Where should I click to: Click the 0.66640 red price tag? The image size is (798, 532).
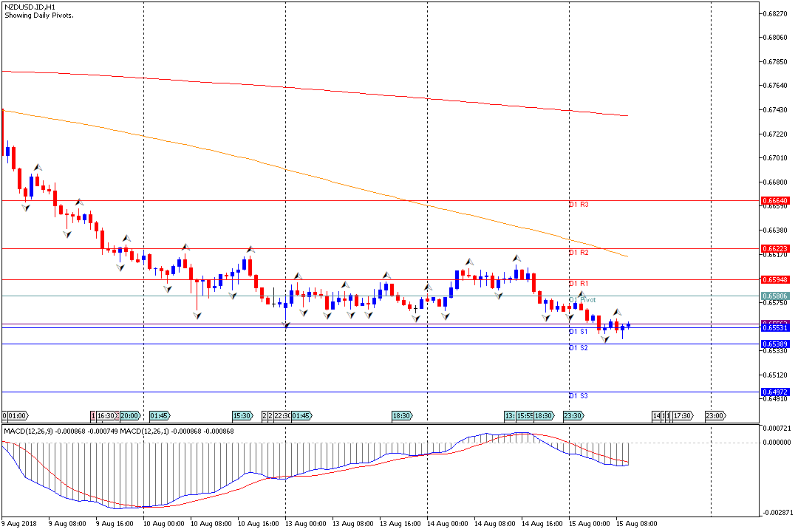775,200
